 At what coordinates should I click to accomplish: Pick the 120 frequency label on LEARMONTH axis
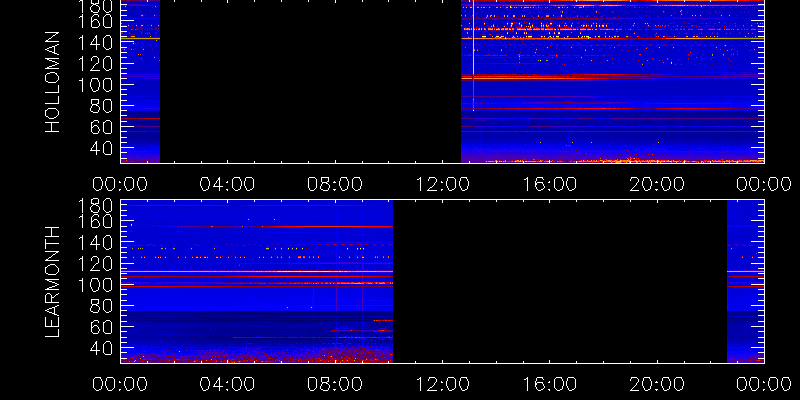pos(96,264)
